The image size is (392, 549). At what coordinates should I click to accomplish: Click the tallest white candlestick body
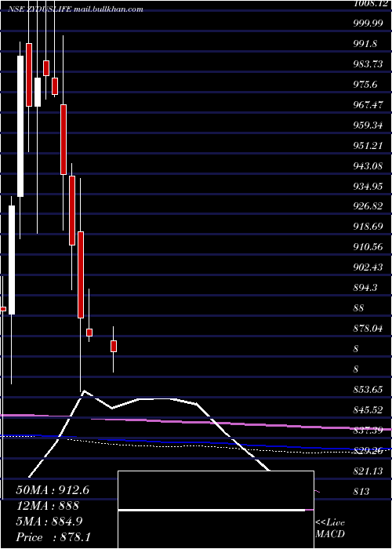pyautogui.click(x=20, y=126)
